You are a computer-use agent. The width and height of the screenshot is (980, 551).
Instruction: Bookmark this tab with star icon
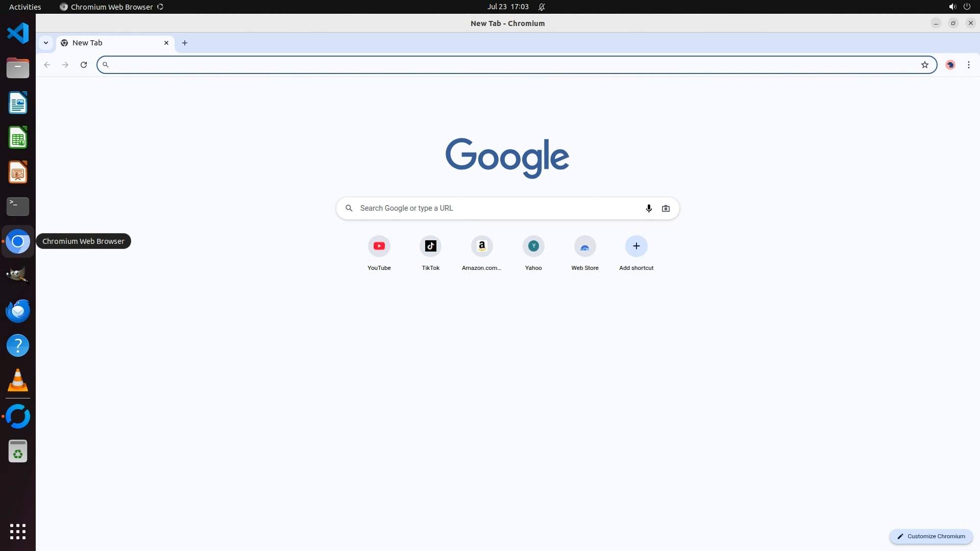pos(924,65)
